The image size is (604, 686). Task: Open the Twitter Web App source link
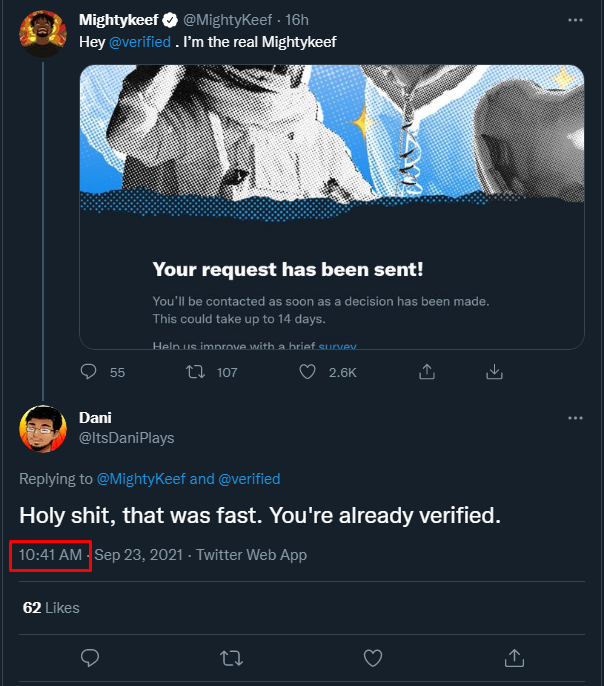click(x=251, y=555)
